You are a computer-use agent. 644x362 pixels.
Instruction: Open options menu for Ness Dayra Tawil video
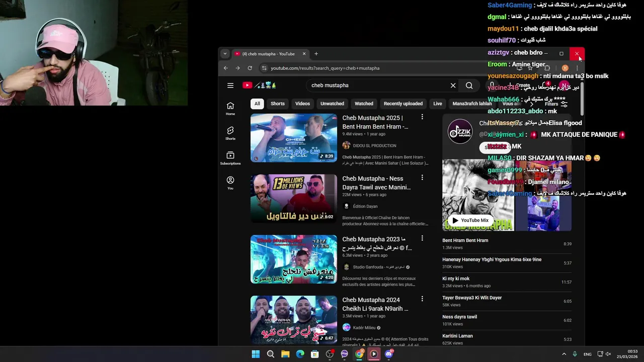coord(422,177)
